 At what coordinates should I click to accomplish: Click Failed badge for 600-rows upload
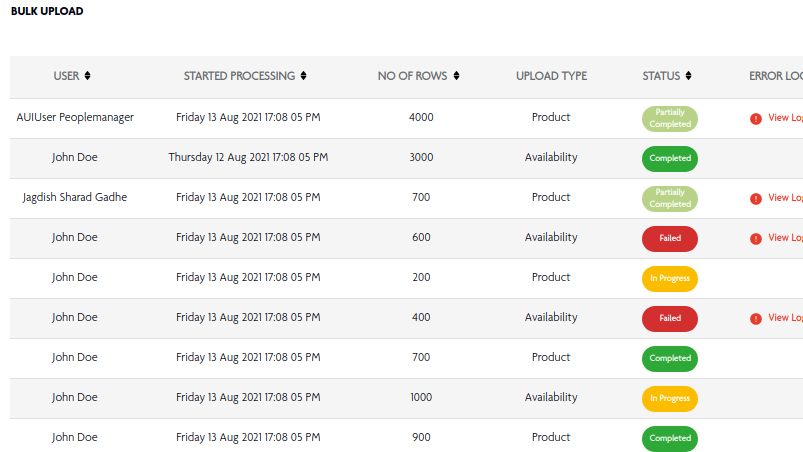click(x=670, y=239)
